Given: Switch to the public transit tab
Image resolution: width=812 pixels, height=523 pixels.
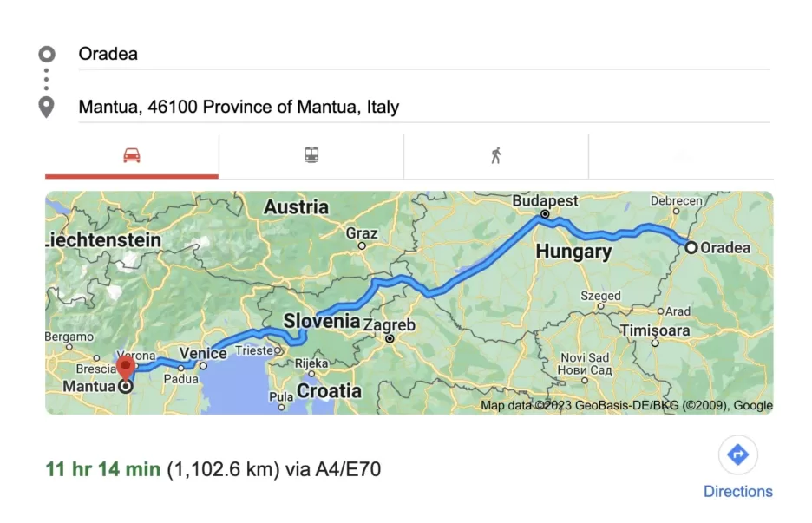Looking at the screenshot, I should click(311, 156).
